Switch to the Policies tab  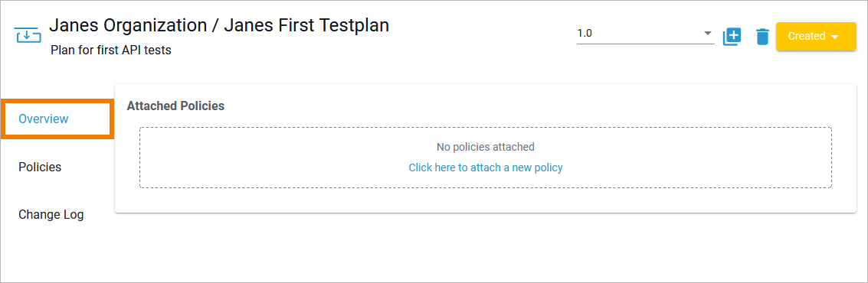tap(40, 167)
